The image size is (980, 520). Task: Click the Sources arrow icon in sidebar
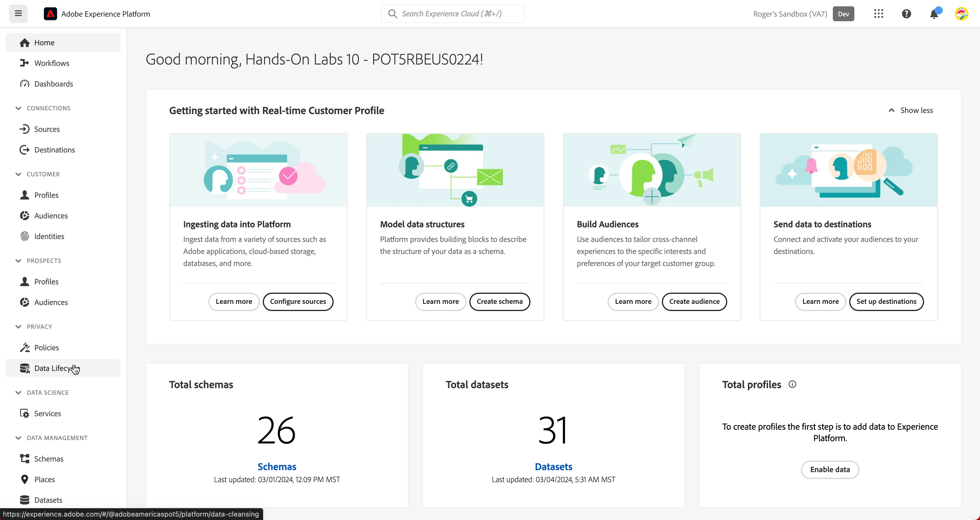coord(24,129)
